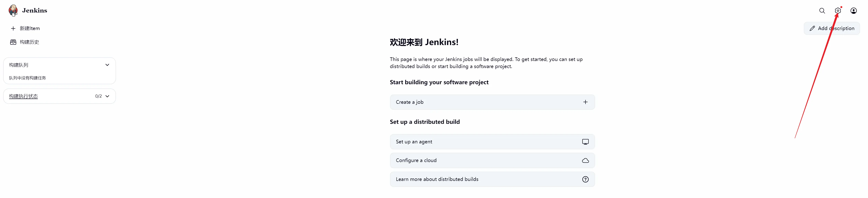The image size is (868, 198).
Task: Click the intro paragraph about Jenkins jobs
Action: pyautogui.click(x=486, y=63)
